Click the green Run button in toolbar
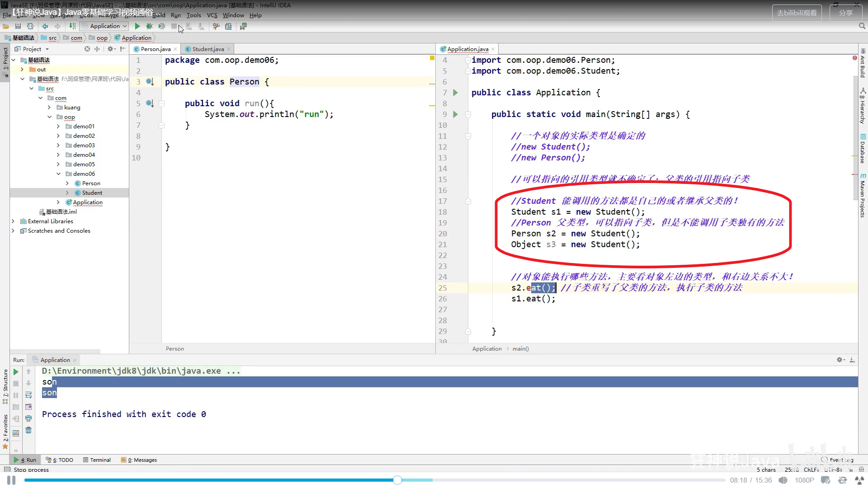The image size is (868, 488). click(x=137, y=26)
